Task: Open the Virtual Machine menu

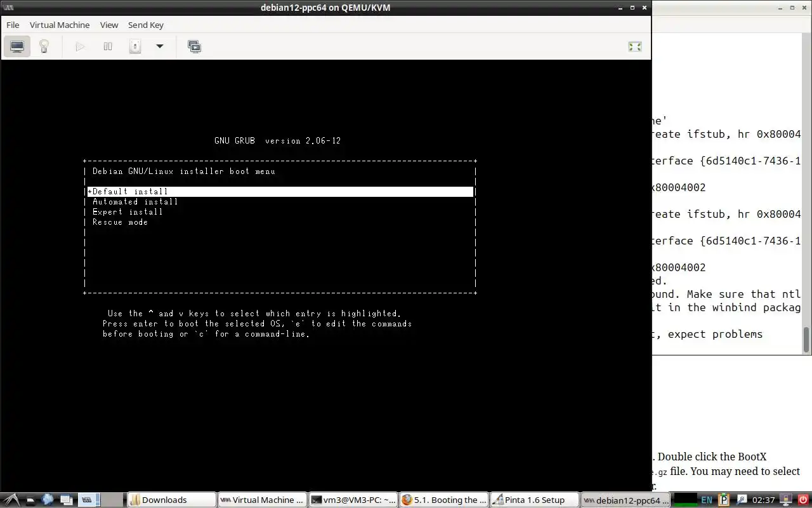Action: click(60, 25)
